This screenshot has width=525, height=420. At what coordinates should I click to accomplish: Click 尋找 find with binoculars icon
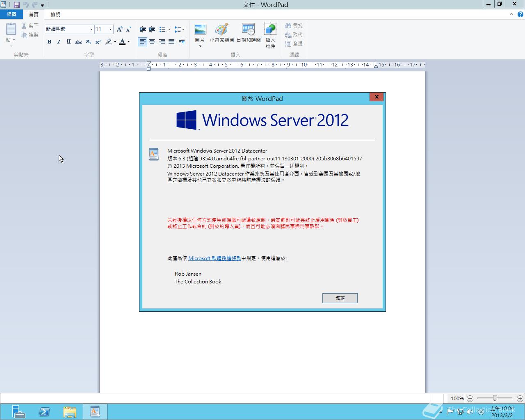point(294,25)
